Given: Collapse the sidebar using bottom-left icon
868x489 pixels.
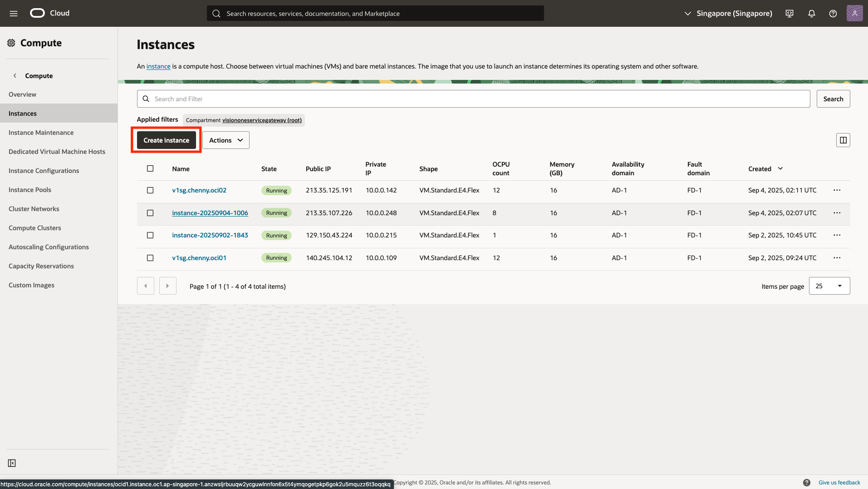Looking at the screenshot, I should 12,463.
